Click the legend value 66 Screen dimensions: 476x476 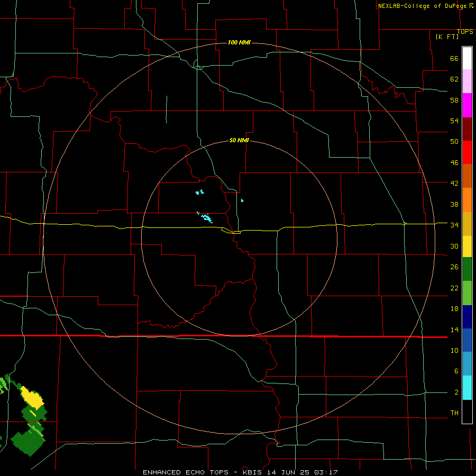[x=454, y=59]
